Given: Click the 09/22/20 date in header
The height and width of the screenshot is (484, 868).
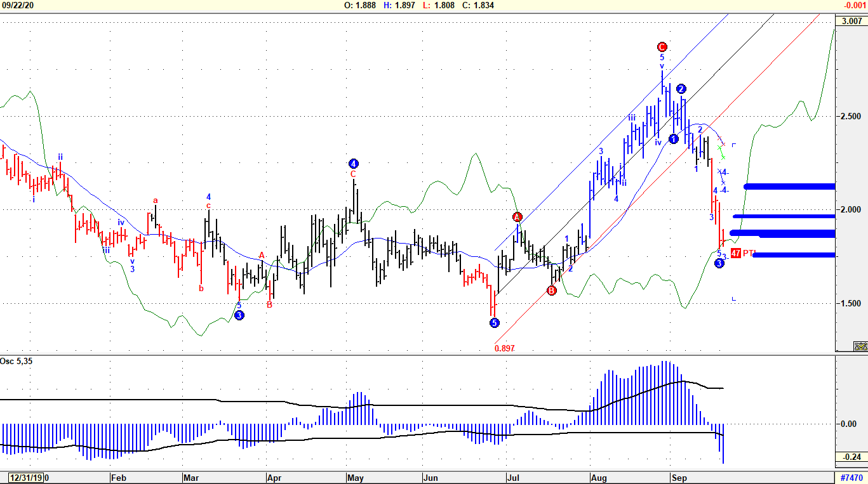Looking at the screenshot, I should click(x=17, y=5).
